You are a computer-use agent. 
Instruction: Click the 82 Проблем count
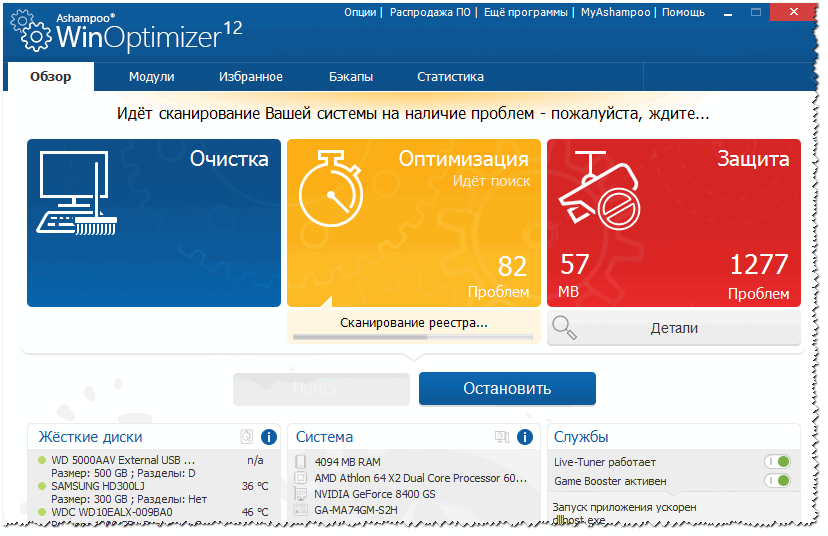tap(499, 277)
